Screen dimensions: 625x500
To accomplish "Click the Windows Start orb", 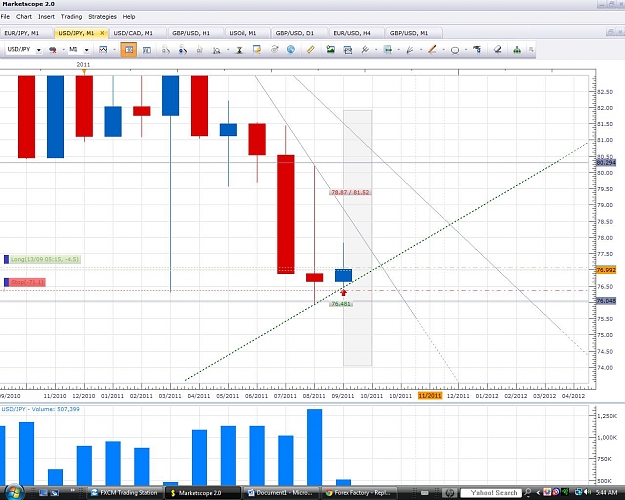I will point(14,492).
